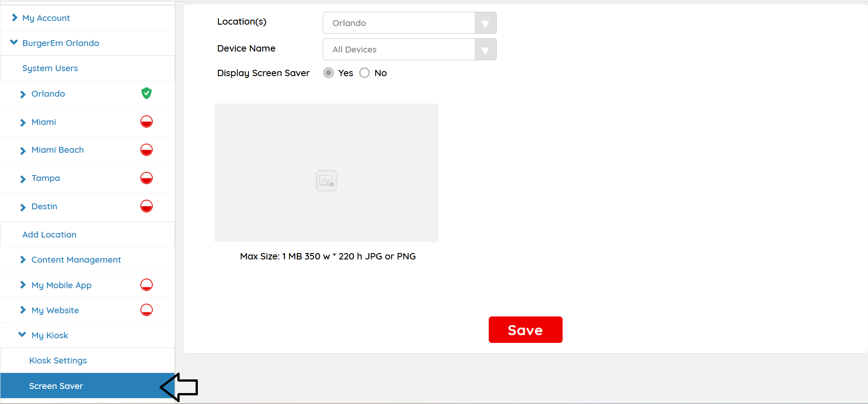Click the red status icon for Miami Beach
The image size is (868, 404).
pyautogui.click(x=146, y=150)
